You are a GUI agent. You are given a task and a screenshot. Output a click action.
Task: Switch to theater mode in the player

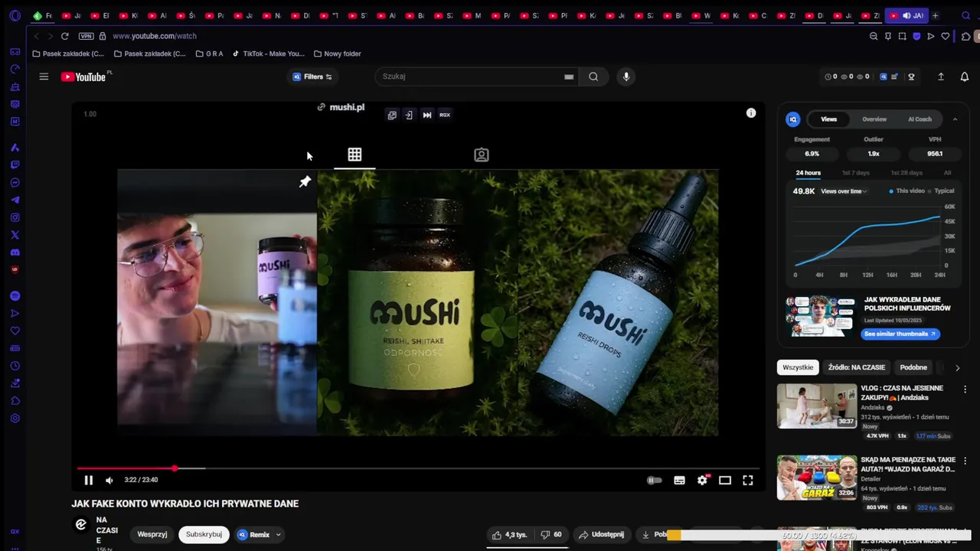[x=725, y=480]
